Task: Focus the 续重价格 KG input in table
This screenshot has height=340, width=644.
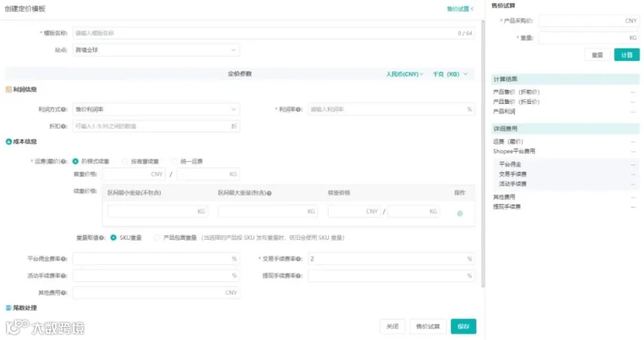Action: [x=414, y=211]
